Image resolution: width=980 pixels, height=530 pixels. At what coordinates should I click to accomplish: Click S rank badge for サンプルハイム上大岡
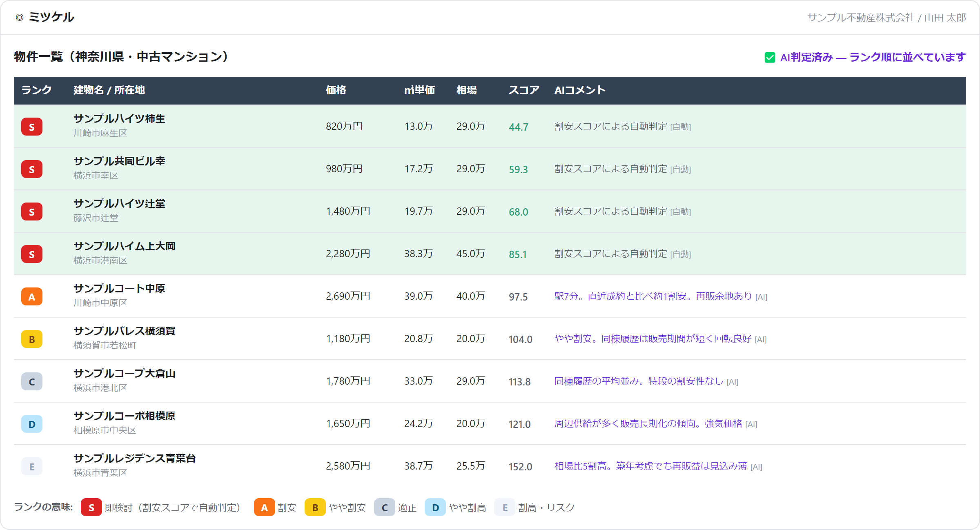point(32,254)
